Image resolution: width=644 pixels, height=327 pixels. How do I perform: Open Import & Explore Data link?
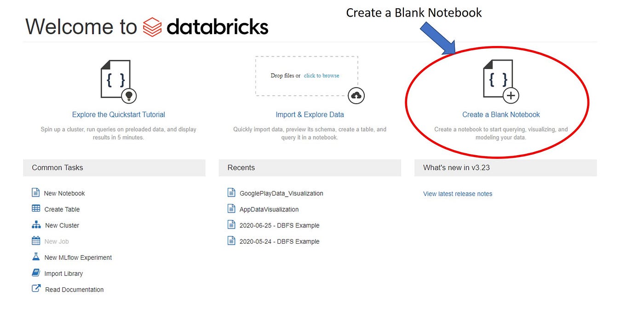310,115
